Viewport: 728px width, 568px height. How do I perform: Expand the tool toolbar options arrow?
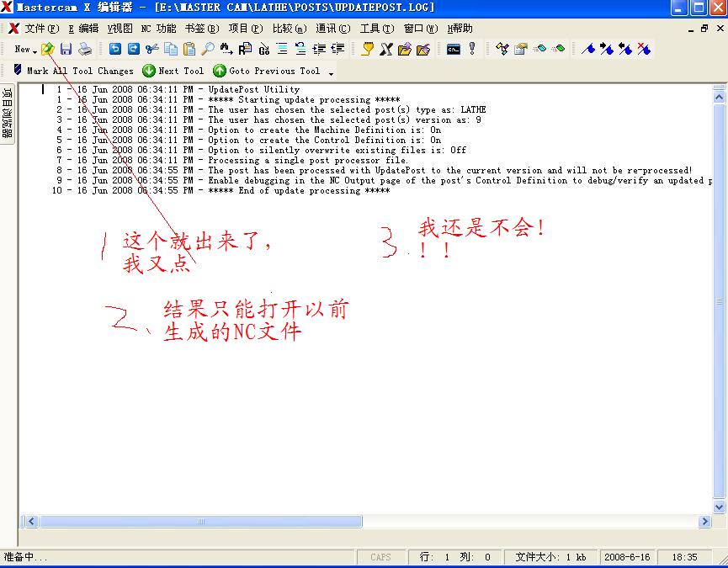pyautogui.click(x=331, y=74)
